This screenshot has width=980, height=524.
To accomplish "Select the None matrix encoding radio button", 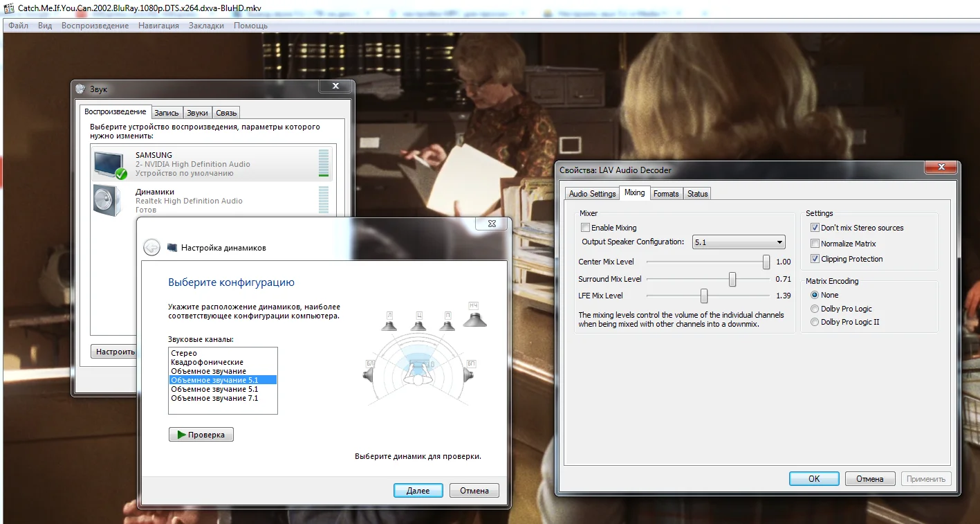I will pos(815,295).
